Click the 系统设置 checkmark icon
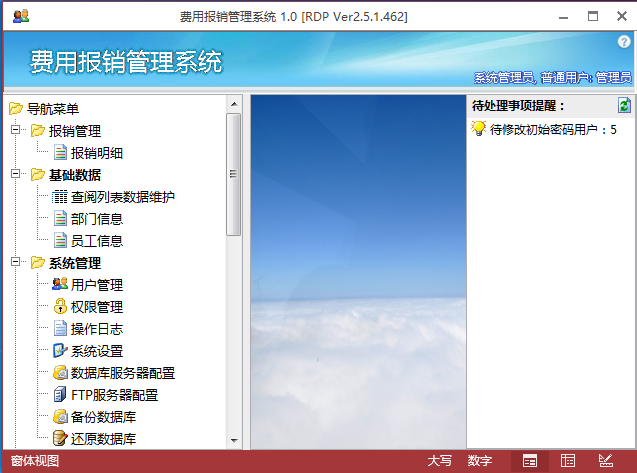Screen dimensions: 637x473 60,350
